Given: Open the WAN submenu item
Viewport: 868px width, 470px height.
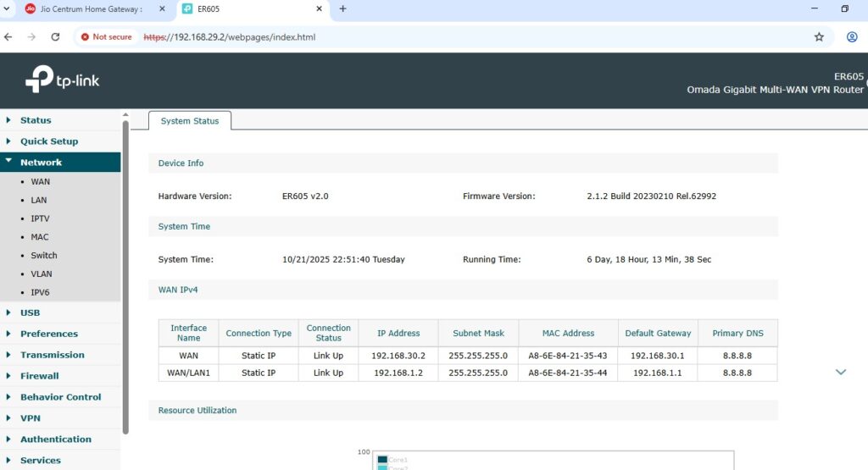Looking at the screenshot, I should (41, 181).
